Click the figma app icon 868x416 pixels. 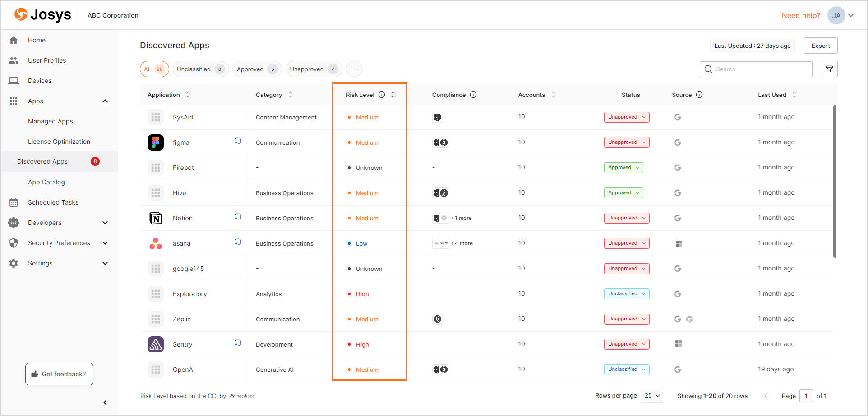click(x=156, y=142)
